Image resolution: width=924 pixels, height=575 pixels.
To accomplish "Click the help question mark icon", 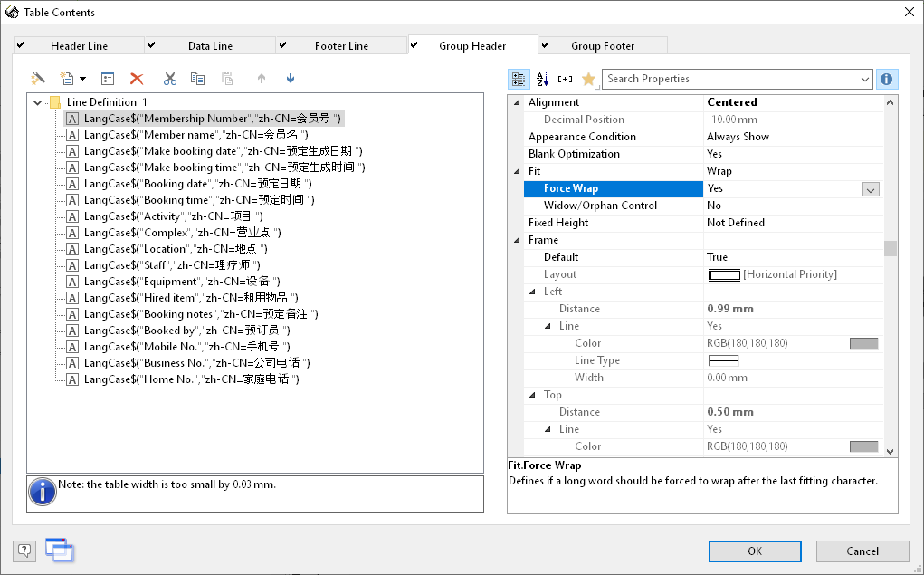I will tap(24, 551).
